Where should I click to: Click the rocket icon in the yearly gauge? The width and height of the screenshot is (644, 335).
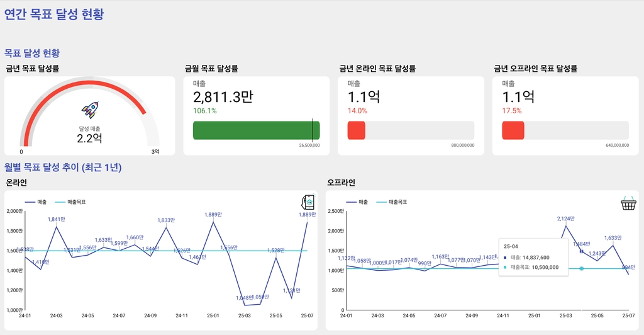point(90,110)
